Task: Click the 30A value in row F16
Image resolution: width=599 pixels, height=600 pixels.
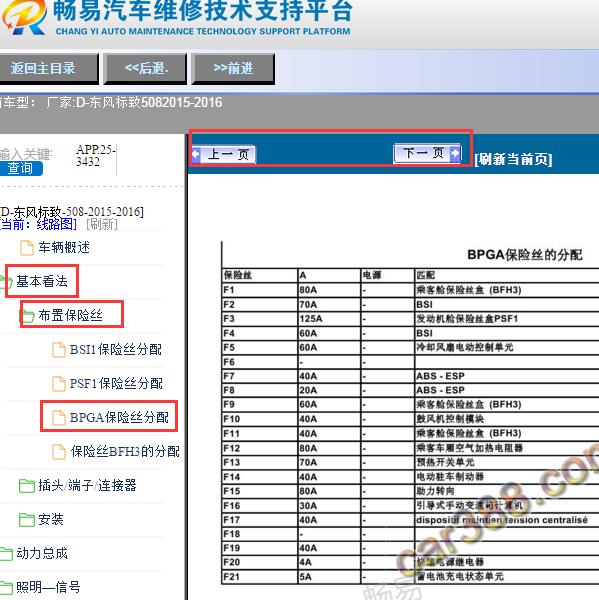Action: click(308, 505)
